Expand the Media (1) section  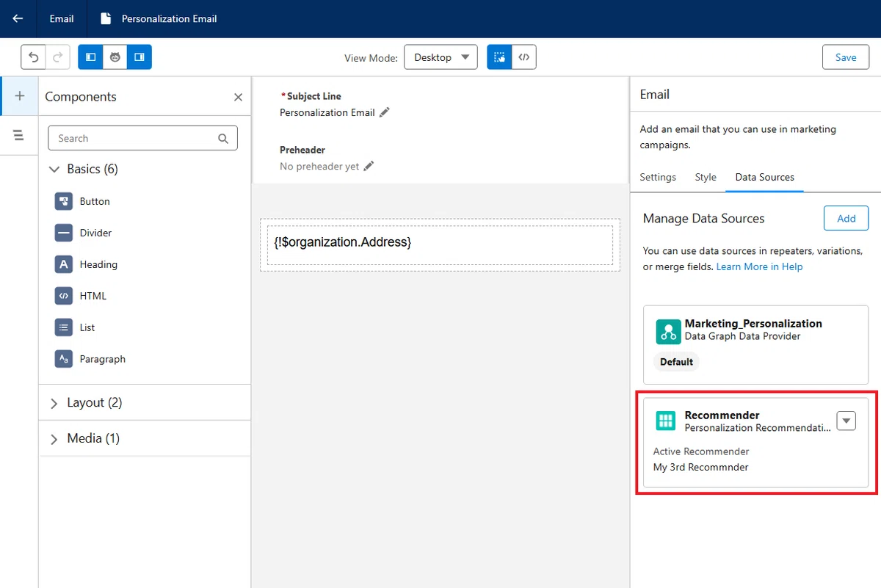point(54,439)
